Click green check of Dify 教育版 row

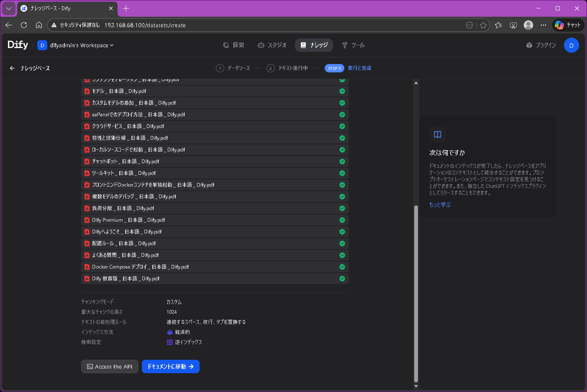point(342,279)
